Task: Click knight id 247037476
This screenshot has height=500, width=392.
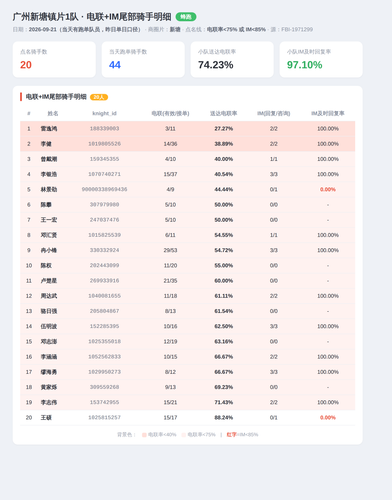Action: [104, 220]
